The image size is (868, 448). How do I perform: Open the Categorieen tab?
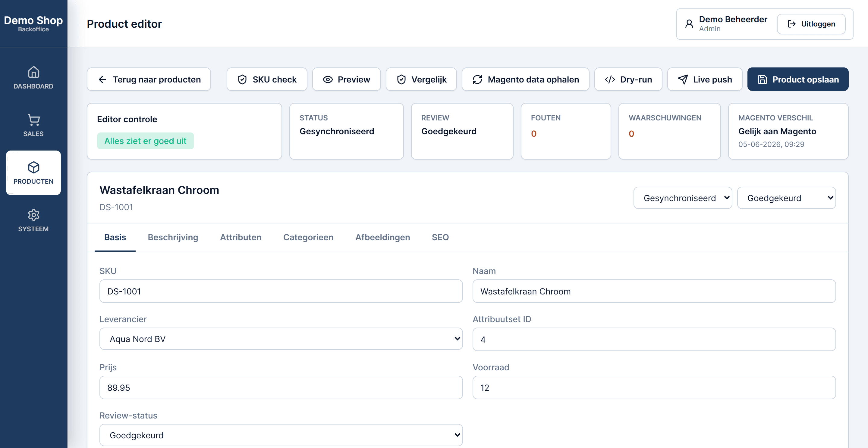pos(308,237)
